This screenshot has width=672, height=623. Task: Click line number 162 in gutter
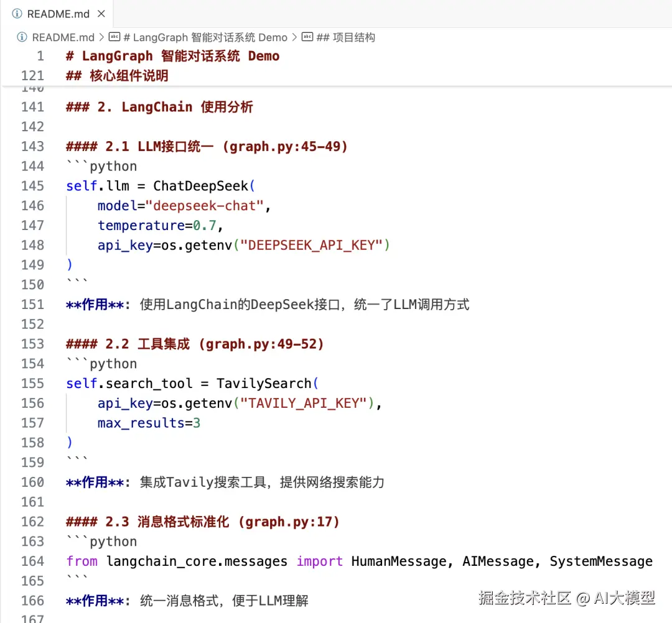[32, 522]
